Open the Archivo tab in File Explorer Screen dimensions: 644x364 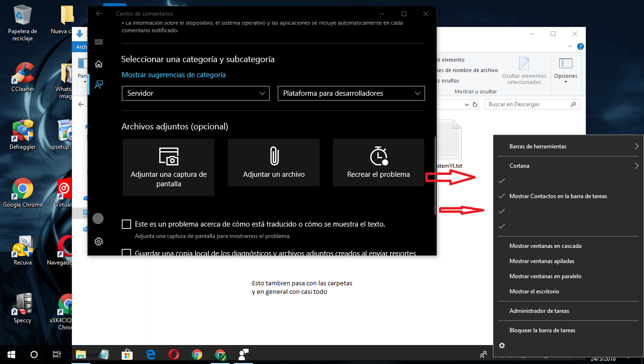coord(81,47)
